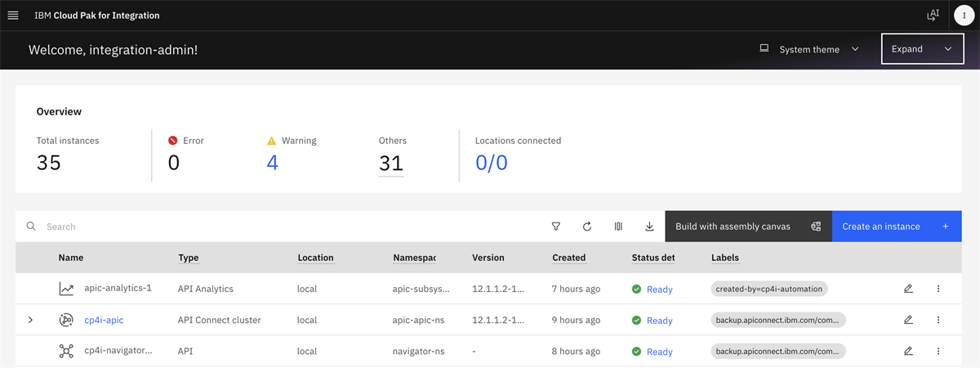Open overflow menu for cp4i-navigator row
The height and width of the screenshot is (368, 980).
tap(938, 351)
